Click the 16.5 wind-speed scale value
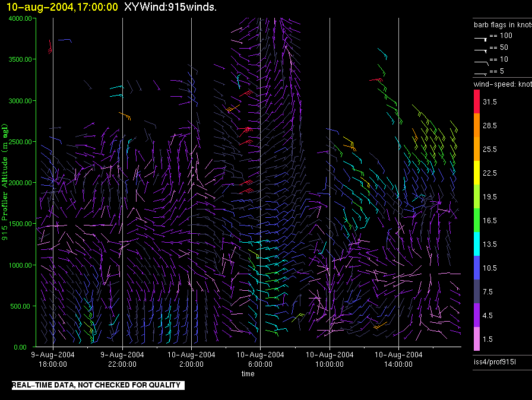Image resolution: width=532 pixels, height=400 pixels. click(490, 221)
